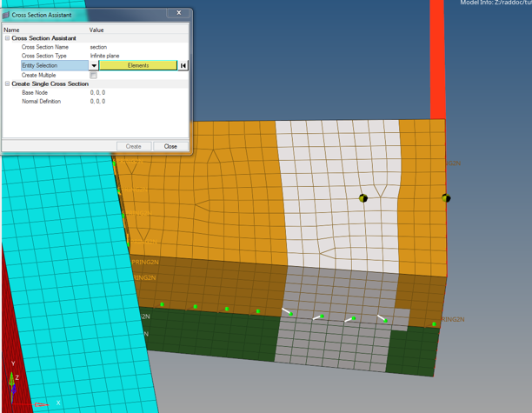This screenshot has width=532, height=413.
Task: Click the left black-yellow marker on the mesh
Action: point(363,198)
